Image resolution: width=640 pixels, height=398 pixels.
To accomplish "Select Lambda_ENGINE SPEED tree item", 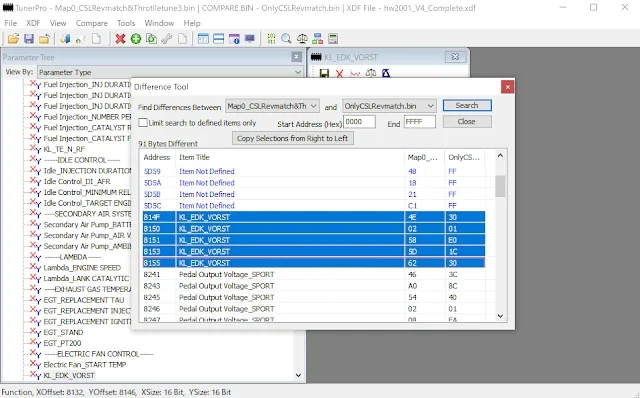I will 82,268.
